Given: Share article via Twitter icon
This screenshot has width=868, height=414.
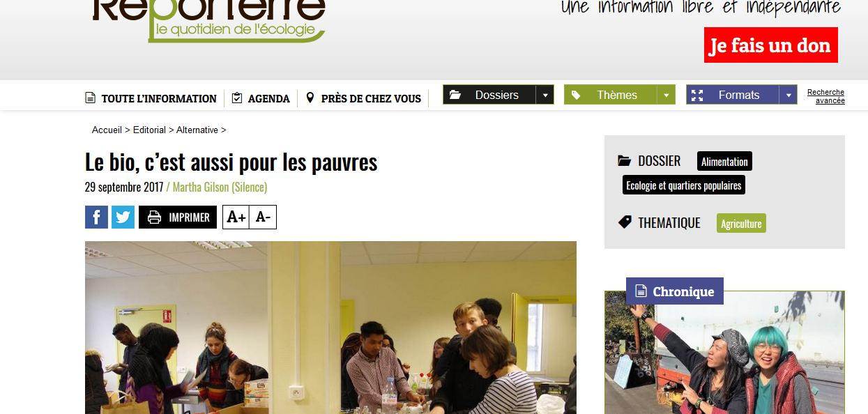Looking at the screenshot, I should pyautogui.click(x=123, y=217).
